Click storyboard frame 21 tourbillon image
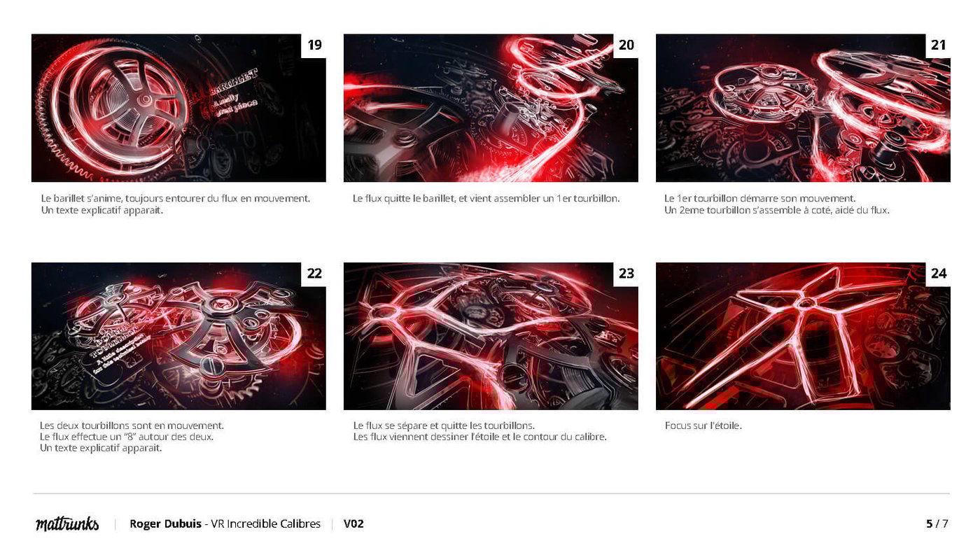This screenshot has height=555, width=980. pyautogui.click(x=803, y=108)
